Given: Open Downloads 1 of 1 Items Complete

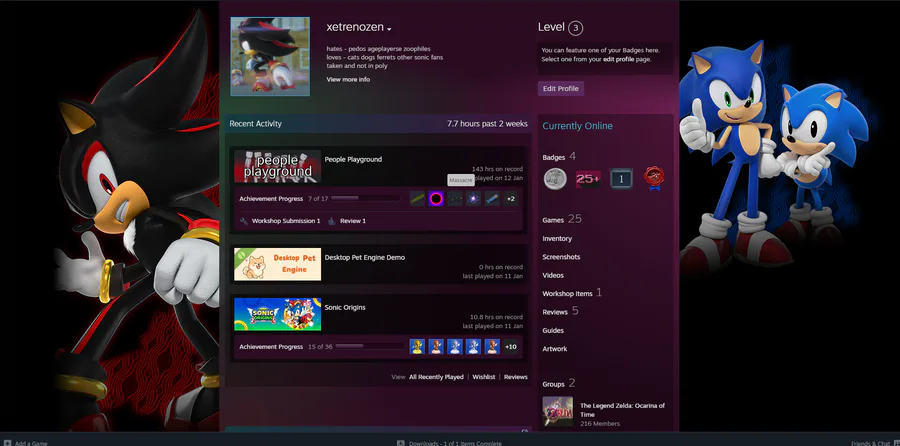Looking at the screenshot, I should click(x=455, y=443).
